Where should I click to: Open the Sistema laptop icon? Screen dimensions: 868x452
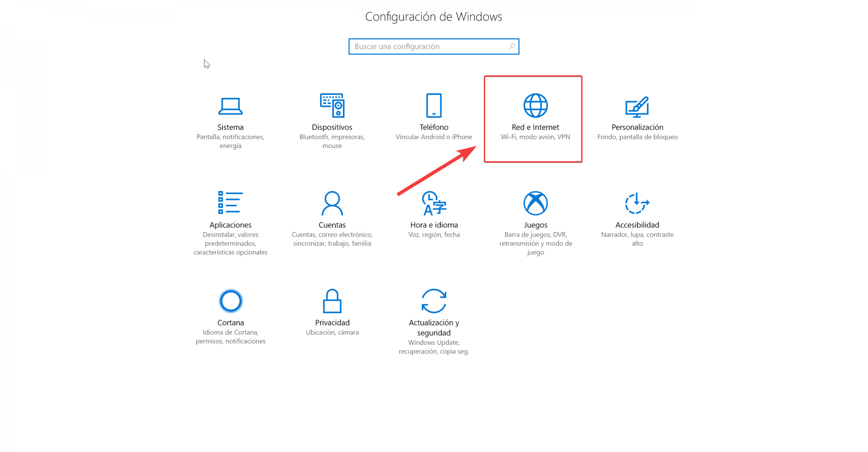[231, 106]
